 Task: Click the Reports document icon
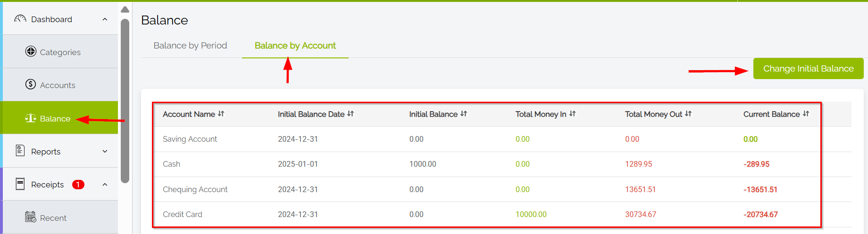[20, 151]
